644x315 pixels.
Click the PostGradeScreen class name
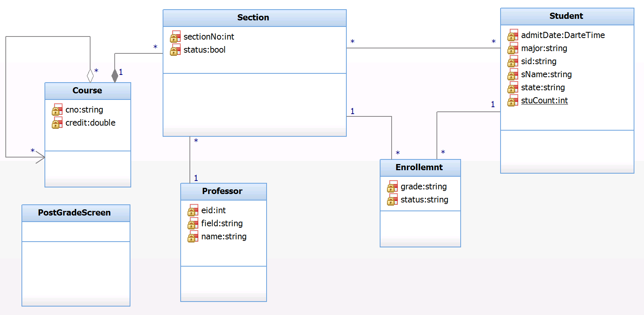(x=74, y=213)
